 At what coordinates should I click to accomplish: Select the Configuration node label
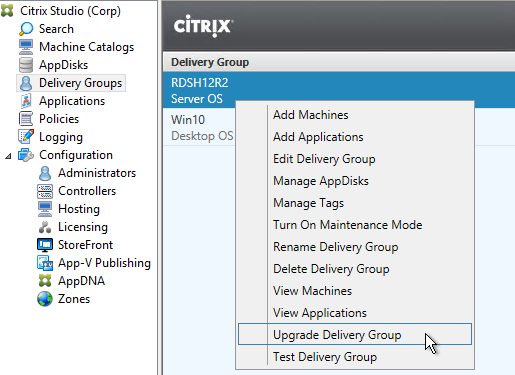tap(76, 155)
